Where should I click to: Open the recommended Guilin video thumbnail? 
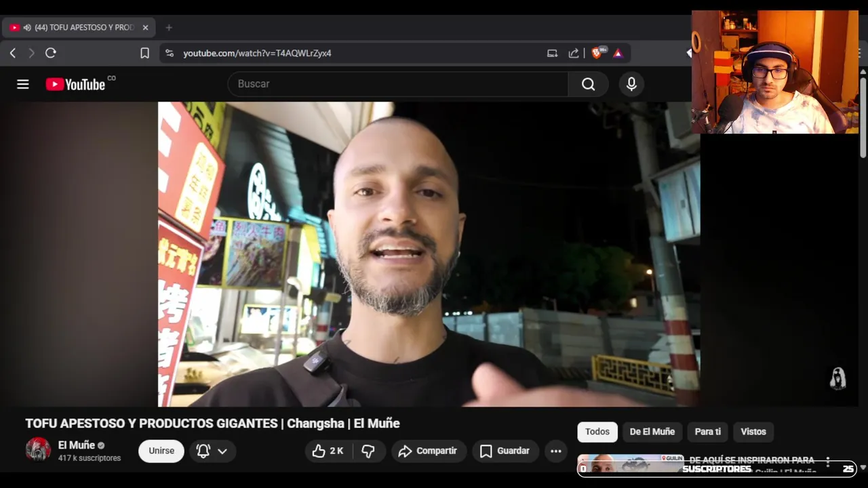(631, 464)
